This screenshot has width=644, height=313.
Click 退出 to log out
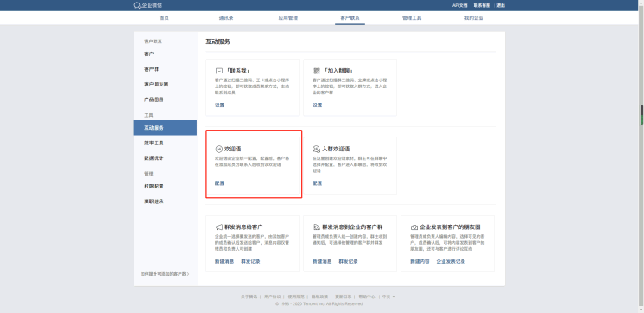tap(501, 5)
